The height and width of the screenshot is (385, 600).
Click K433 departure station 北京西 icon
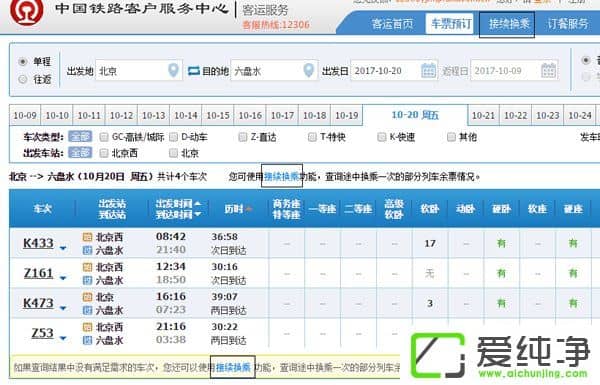click(x=88, y=237)
